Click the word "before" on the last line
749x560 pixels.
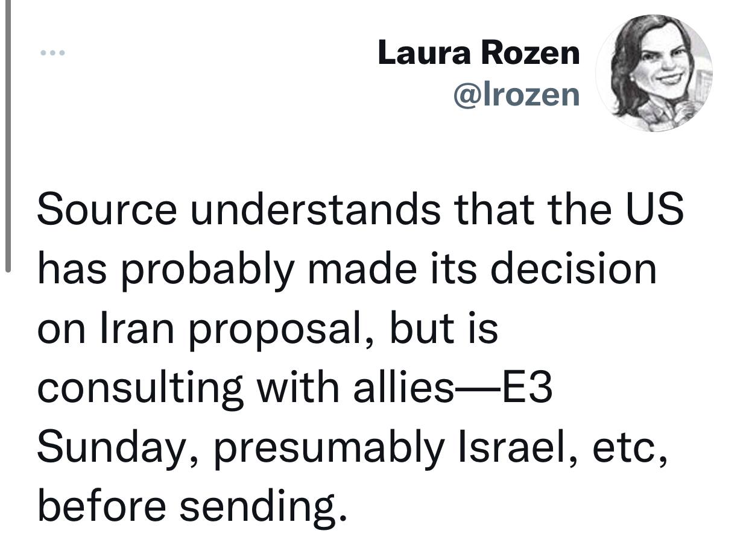click(100, 505)
